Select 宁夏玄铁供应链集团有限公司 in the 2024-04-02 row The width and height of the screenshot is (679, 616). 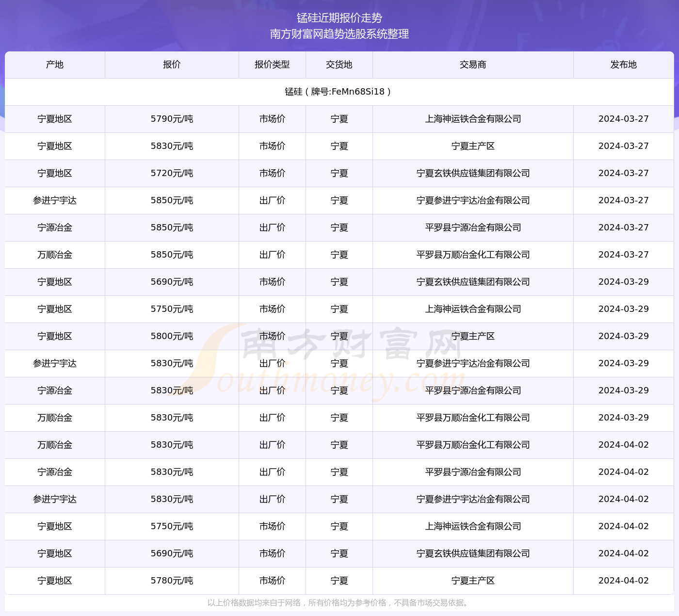tap(473, 553)
